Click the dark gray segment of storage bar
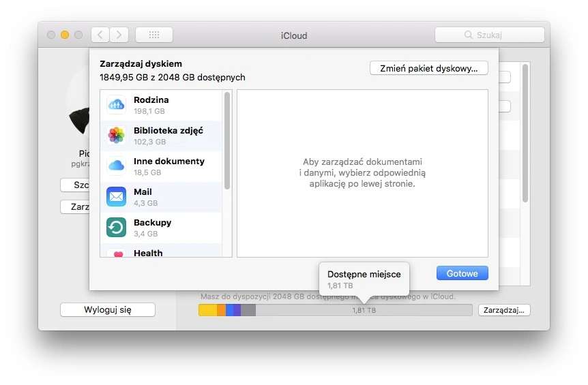The width and height of the screenshot is (588, 385). click(x=248, y=310)
